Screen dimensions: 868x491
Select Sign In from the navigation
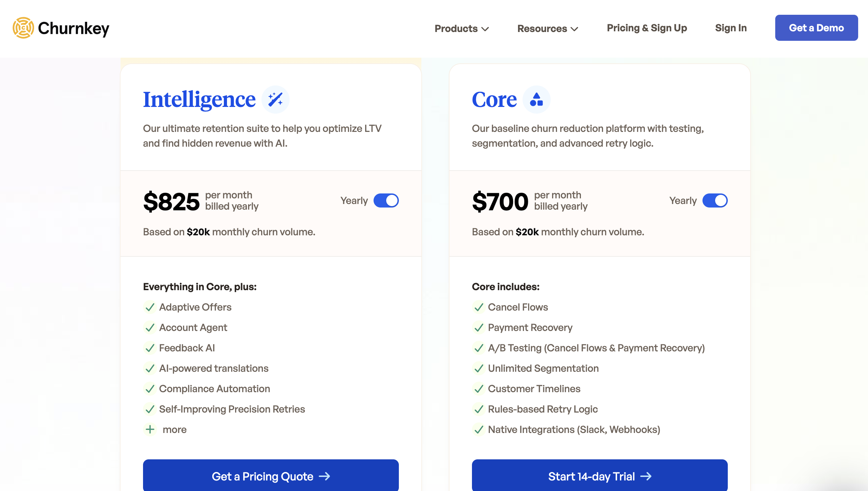(x=731, y=27)
